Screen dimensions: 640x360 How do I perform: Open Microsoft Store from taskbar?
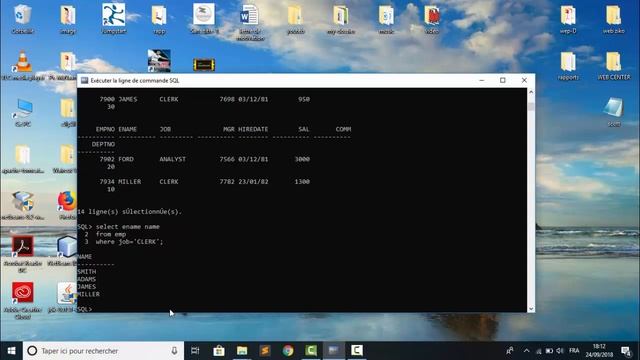point(219,351)
